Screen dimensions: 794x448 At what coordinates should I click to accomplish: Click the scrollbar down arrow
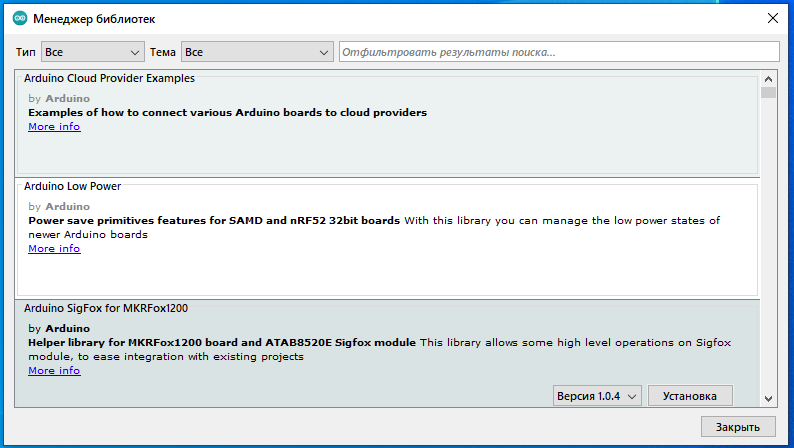pos(768,397)
